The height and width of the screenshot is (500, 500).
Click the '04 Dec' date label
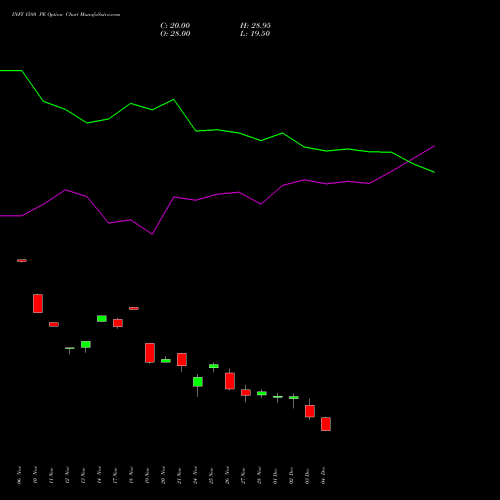(x=323, y=475)
